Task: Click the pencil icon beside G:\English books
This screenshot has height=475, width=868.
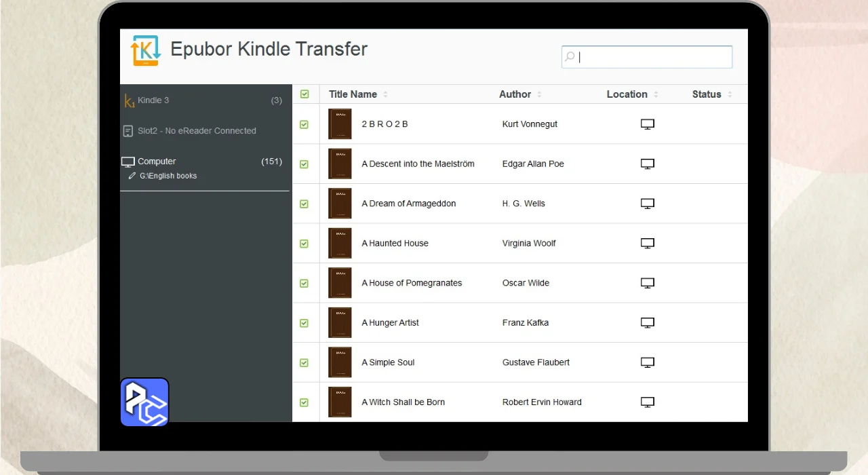Action: (132, 176)
